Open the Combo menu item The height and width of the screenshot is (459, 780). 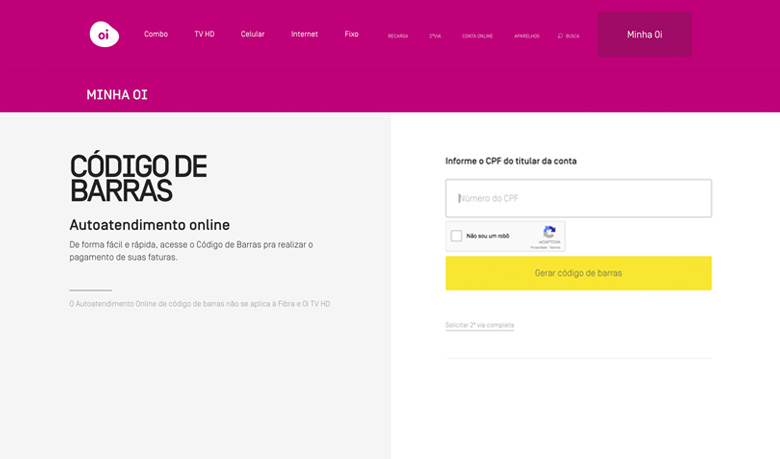(156, 34)
